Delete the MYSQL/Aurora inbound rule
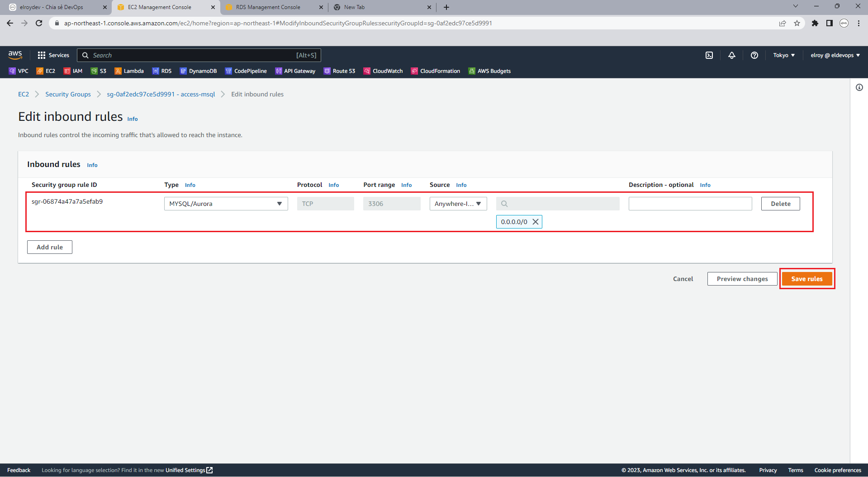This screenshot has width=868, height=477. (781, 204)
